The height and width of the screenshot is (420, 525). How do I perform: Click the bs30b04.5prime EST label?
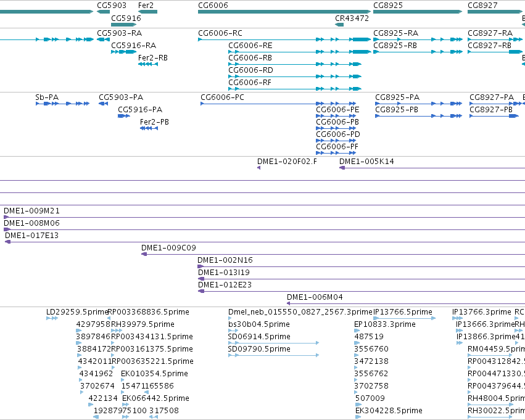(259, 324)
